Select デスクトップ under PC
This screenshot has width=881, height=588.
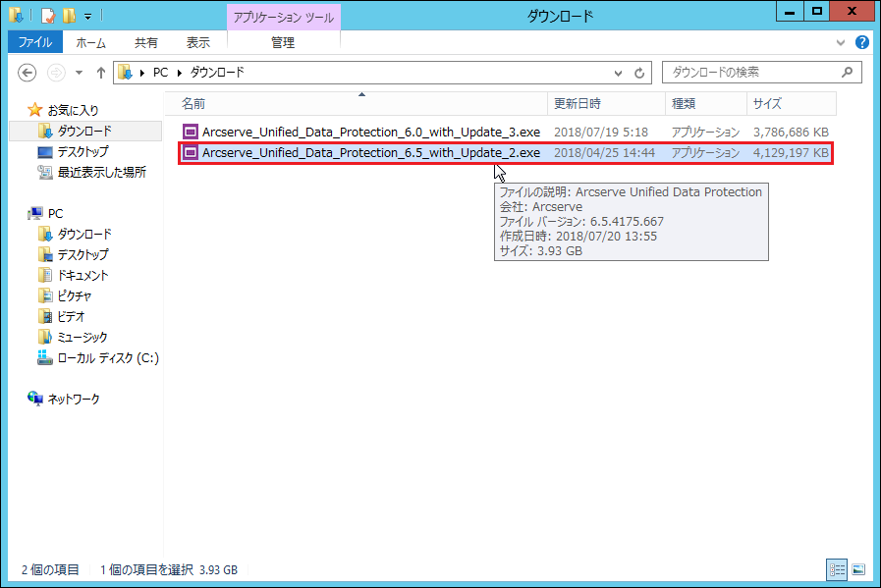pos(83,254)
